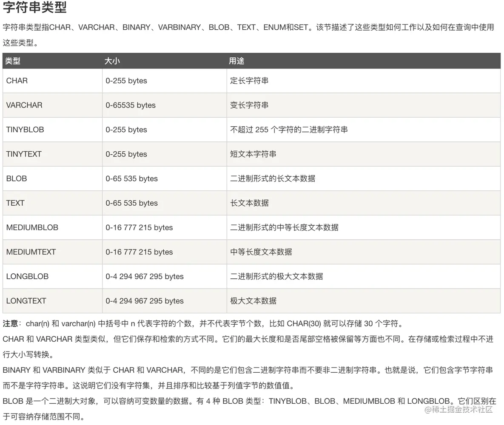This screenshot has height=425, width=504.
Task: Click the bold 注意 label
Action: coord(10,323)
